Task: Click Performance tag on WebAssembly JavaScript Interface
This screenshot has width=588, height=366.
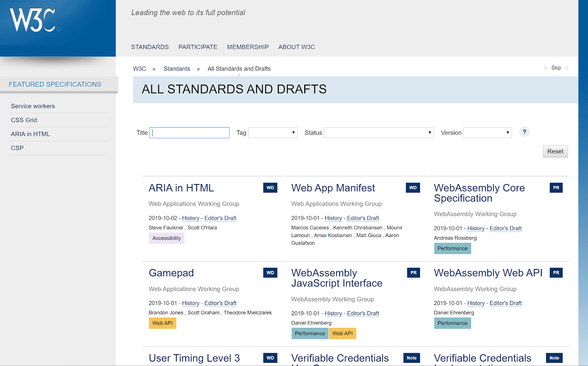Action: click(x=310, y=333)
